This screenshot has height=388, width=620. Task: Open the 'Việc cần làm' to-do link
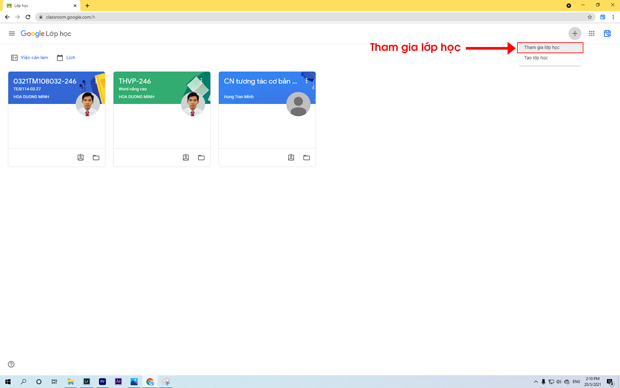[30, 58]
